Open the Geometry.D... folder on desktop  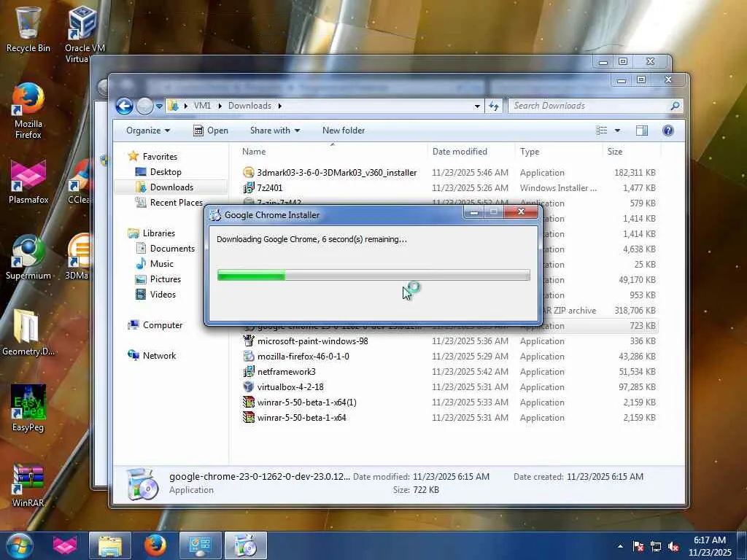coord(28,332)
